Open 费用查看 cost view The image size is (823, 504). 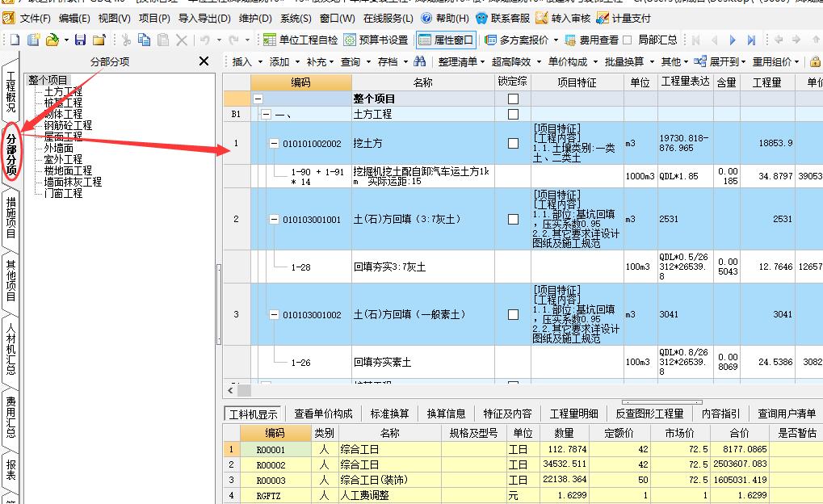click(x=592, y=40)
